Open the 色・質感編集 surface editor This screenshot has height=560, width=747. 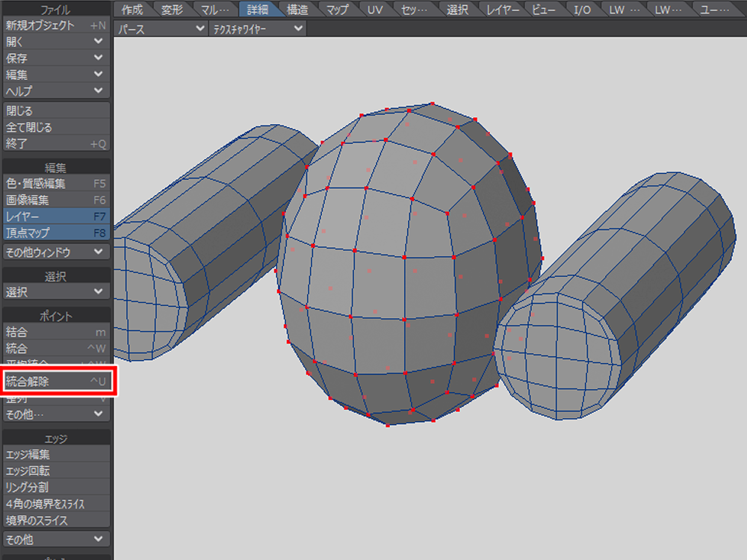click(56, 183)
